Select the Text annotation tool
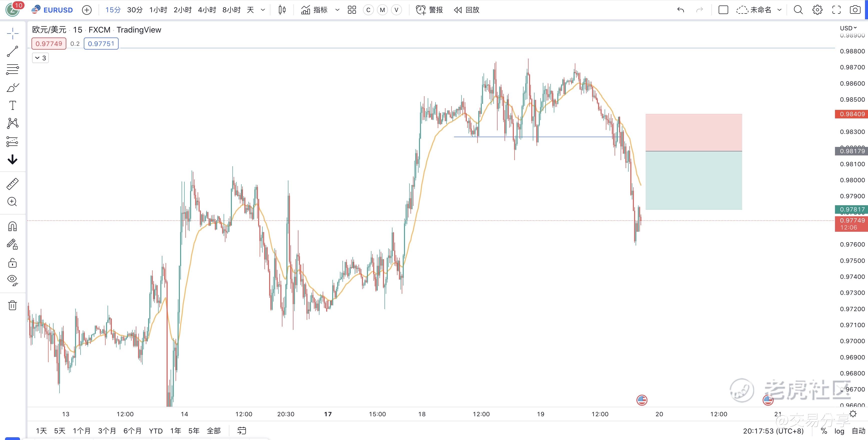The width and height of the screenshot is (868, 440). tap(13, 106)
